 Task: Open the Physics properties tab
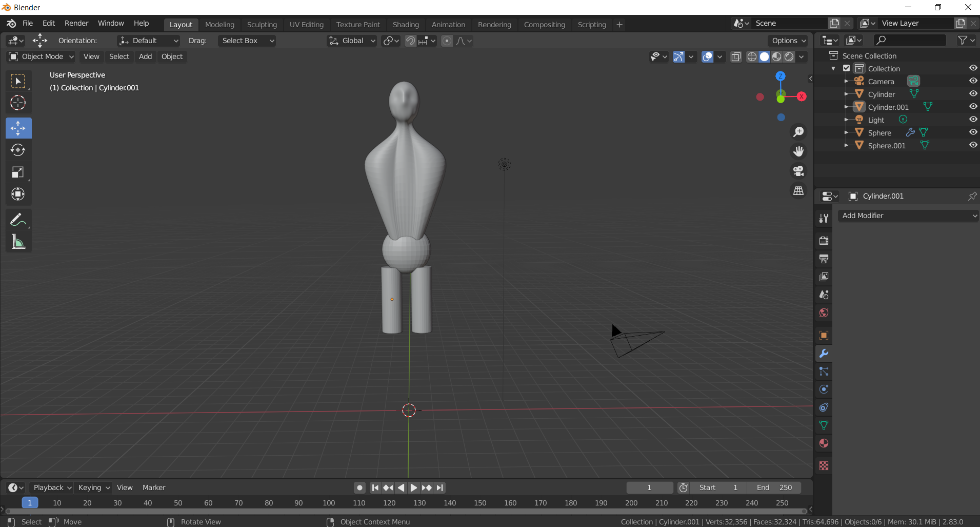824,389
